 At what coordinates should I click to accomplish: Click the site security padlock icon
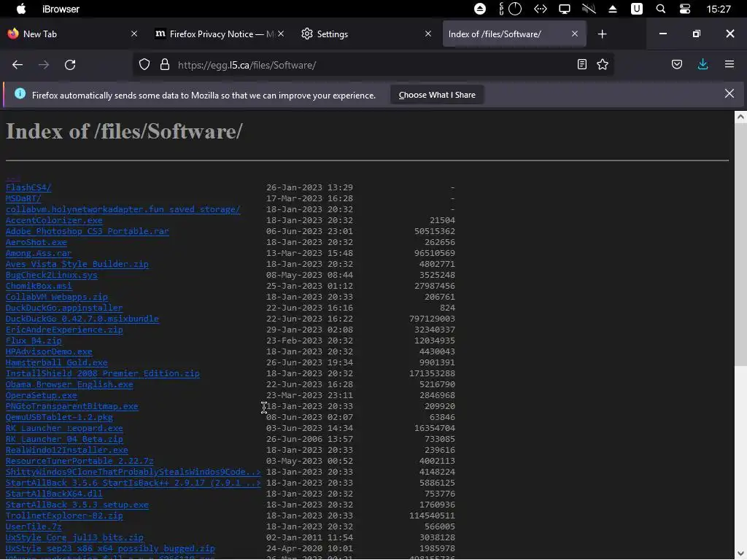pyautogui.click(x=165, y=64)
